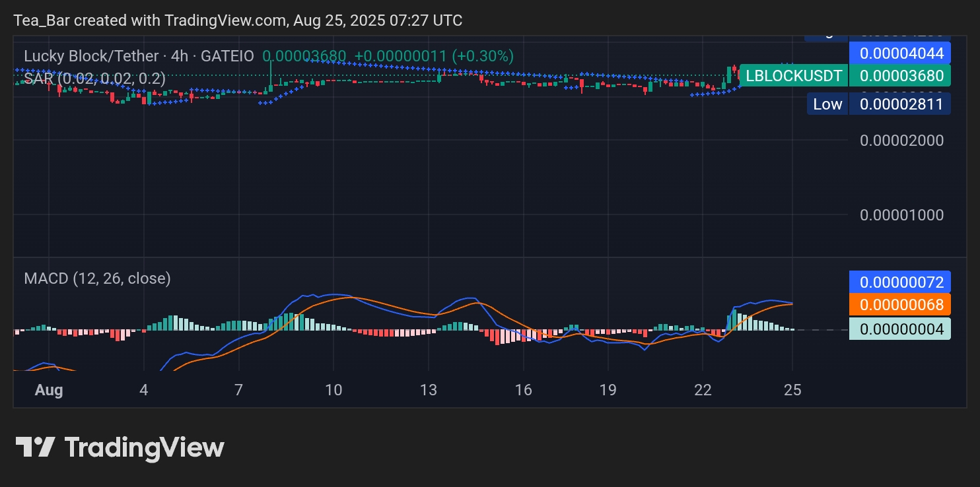Click the date axis label 16
Screen dimensions: 980x487
pyautogui.click(x=523, y=390)
